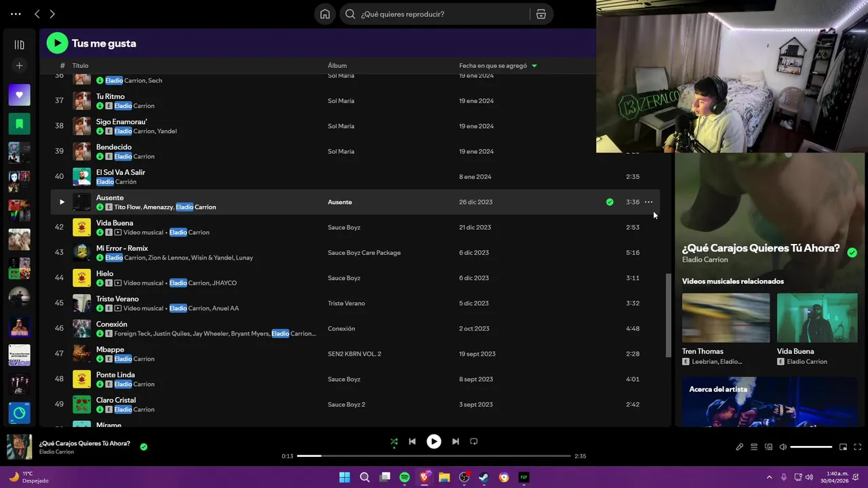Open the play queue icon

753,447
